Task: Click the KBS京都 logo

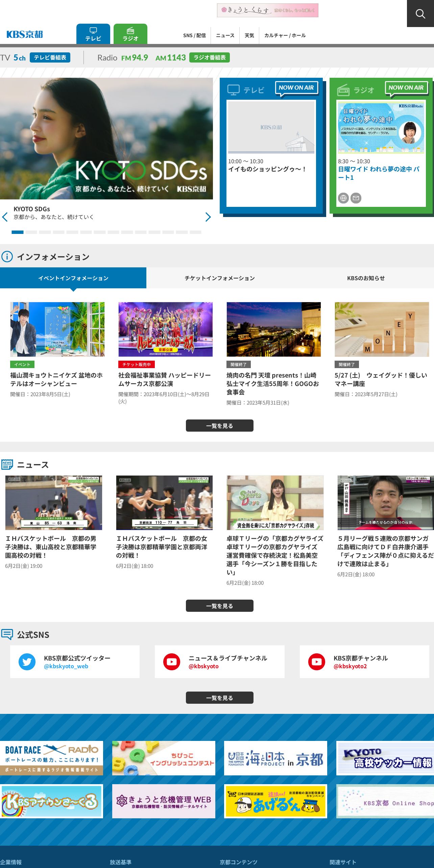Action: (x=25, y=34)
